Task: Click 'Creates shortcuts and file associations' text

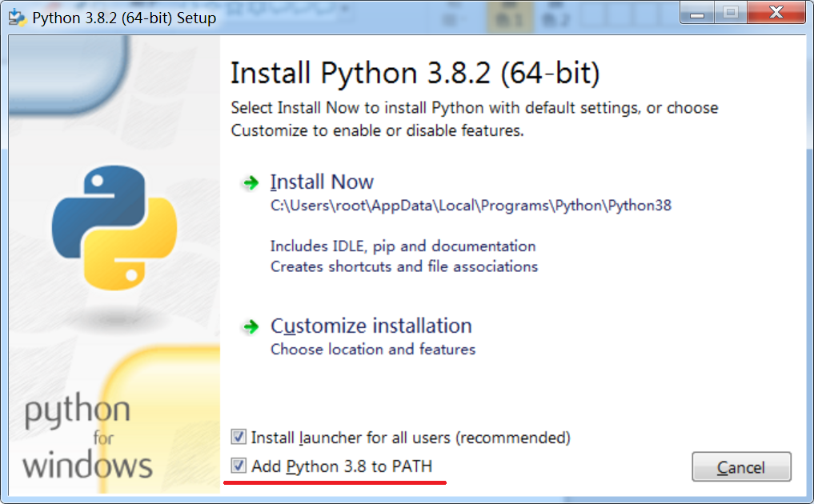Action: point(404,266)
